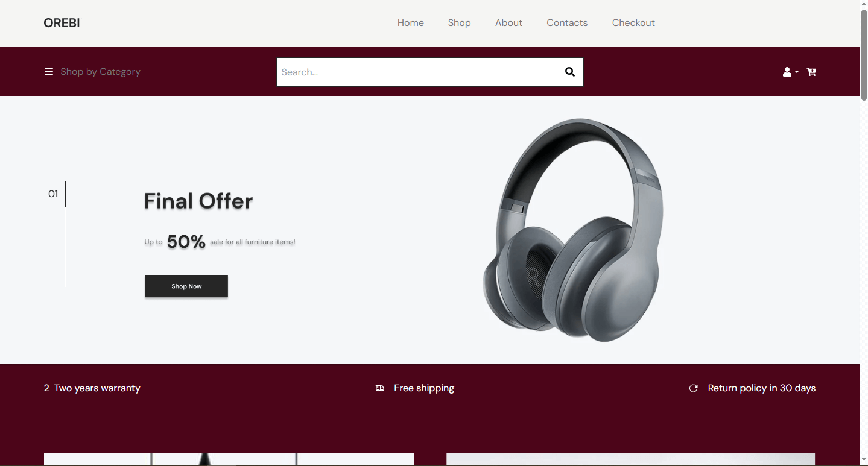
Task: Open the About page link
Action: click(x=508, y=23)
